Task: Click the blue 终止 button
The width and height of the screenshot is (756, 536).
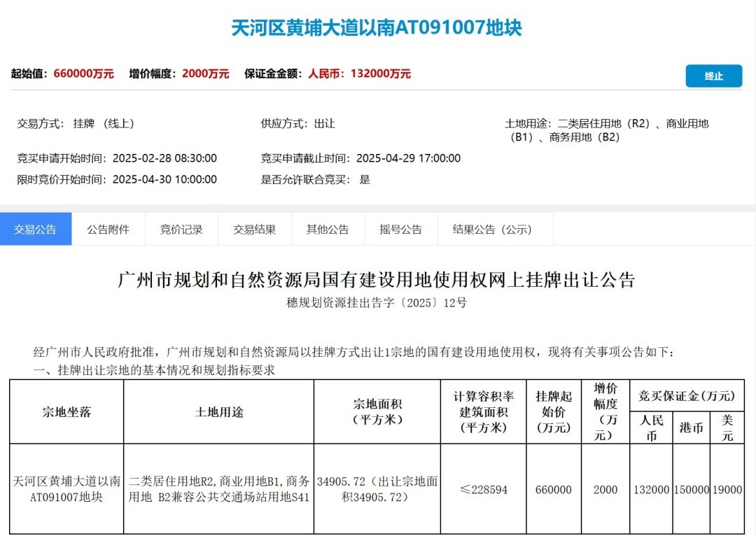Action: (713, 76)
